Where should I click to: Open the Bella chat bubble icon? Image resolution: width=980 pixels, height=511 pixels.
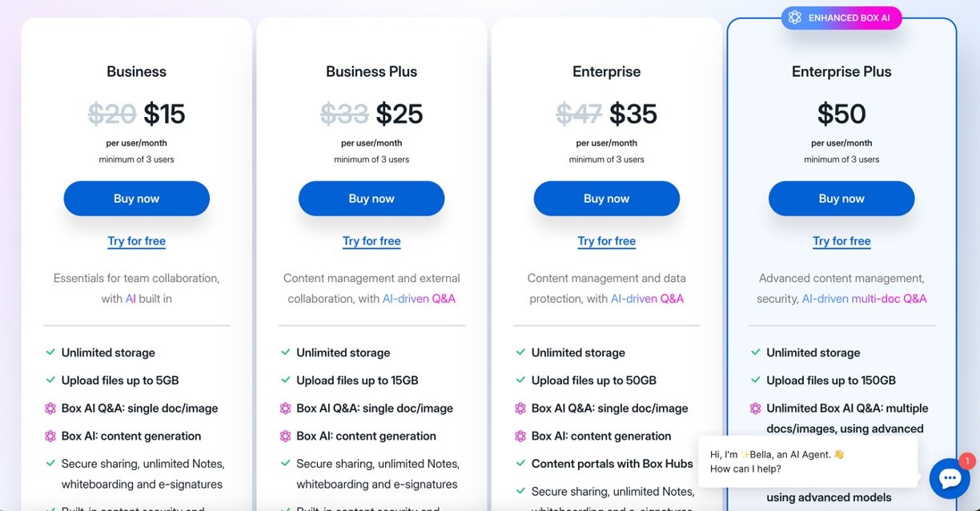click(950, 478)
